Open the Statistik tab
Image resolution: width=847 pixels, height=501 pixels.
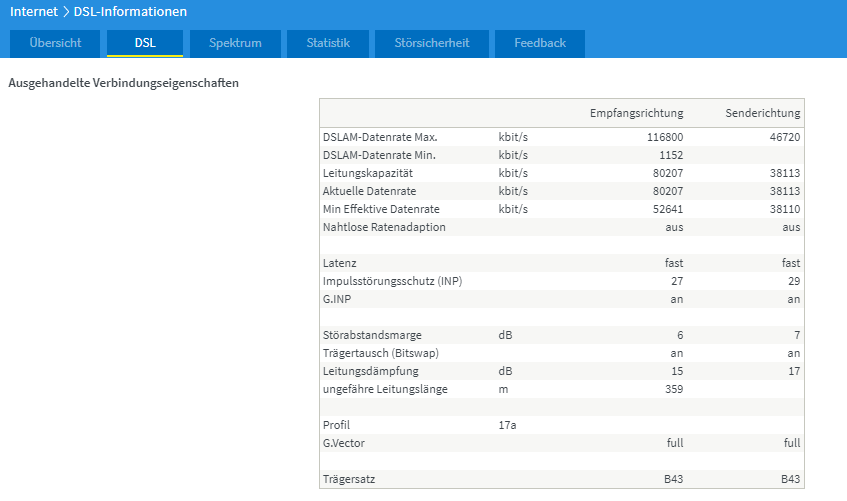click(x=328, y=43)
